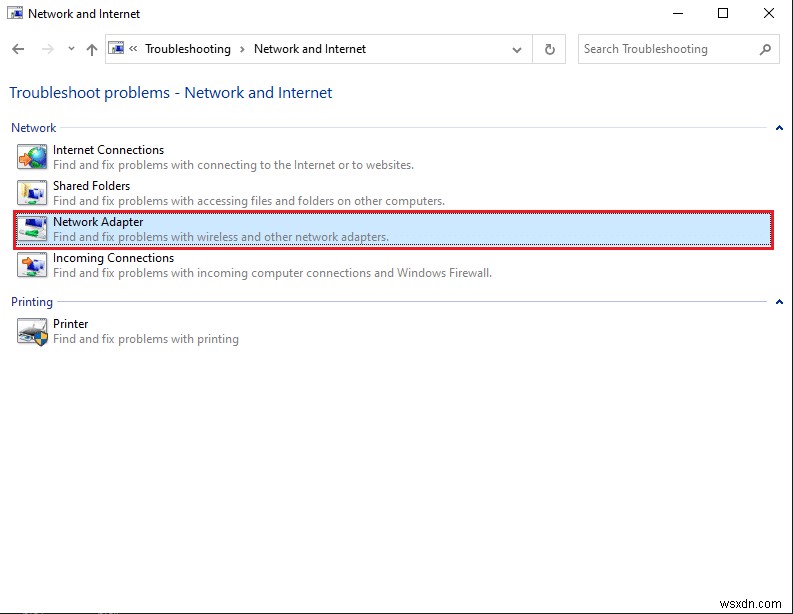The width and height of the screenshot is (793, 614).
Task: Go forward with the right arrow
Action: (x=48, y=49)
